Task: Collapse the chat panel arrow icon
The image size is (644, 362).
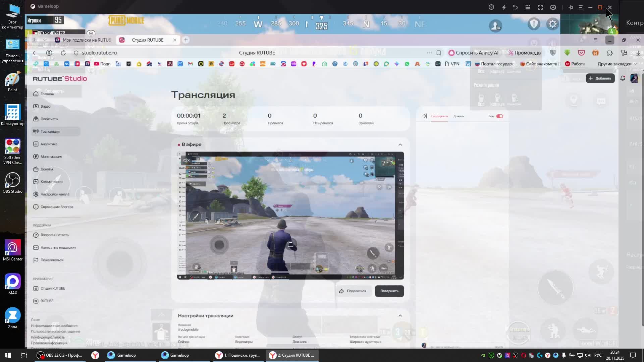Action: pos(424,116)
